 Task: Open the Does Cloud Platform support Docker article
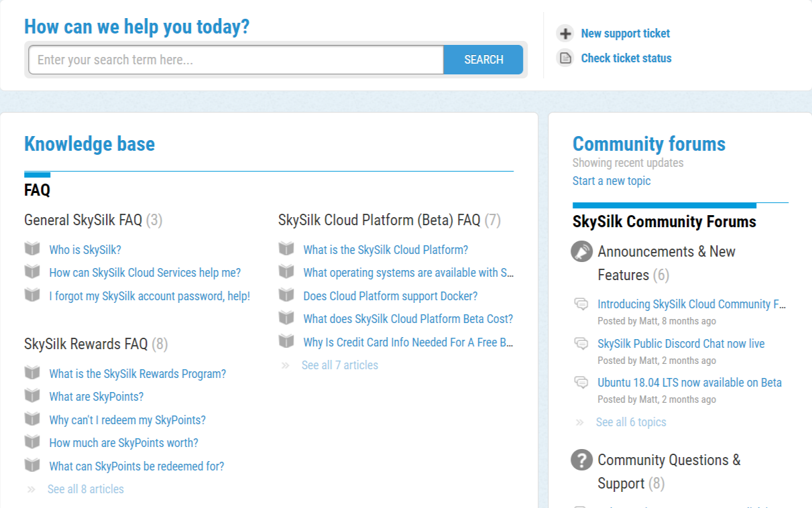click(390, 296)
